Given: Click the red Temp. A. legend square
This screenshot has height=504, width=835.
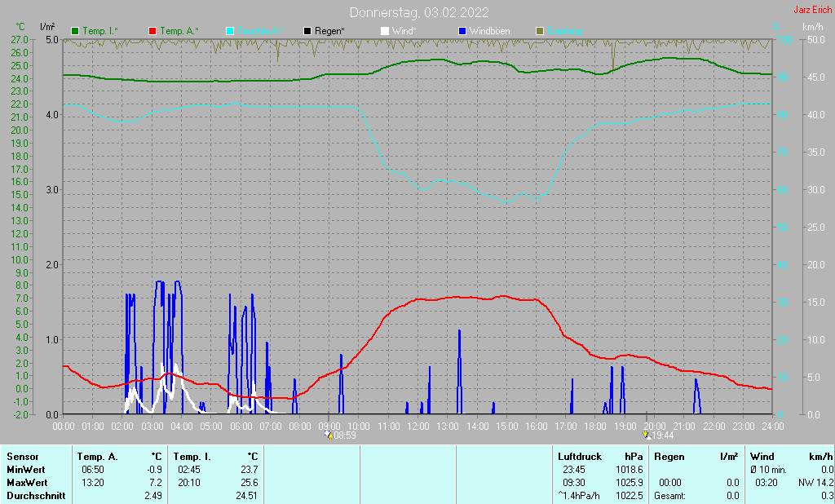Looking at the screenshot, I should pos(153,31).
